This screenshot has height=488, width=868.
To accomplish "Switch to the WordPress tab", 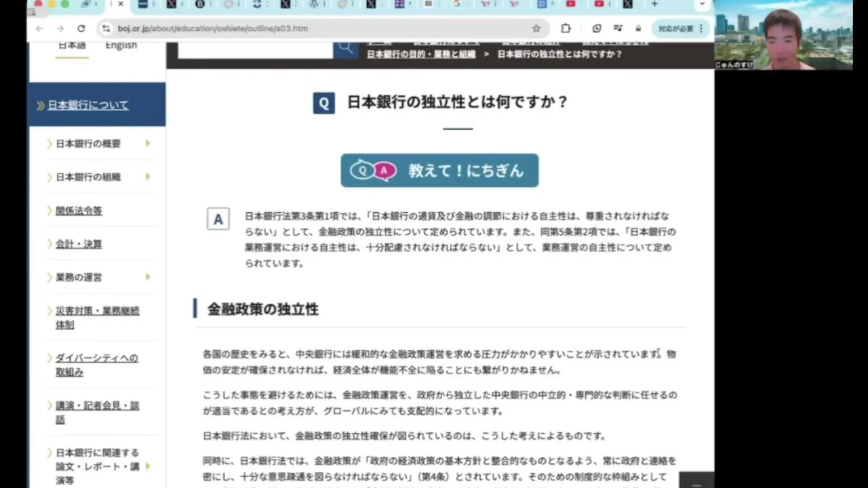I will point(314,4).
